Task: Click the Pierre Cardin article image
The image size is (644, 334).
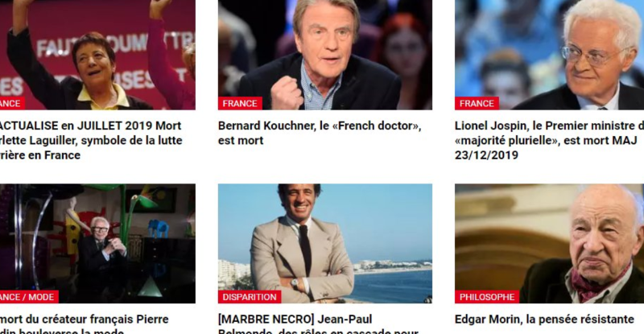Action: tap(97, 243)
